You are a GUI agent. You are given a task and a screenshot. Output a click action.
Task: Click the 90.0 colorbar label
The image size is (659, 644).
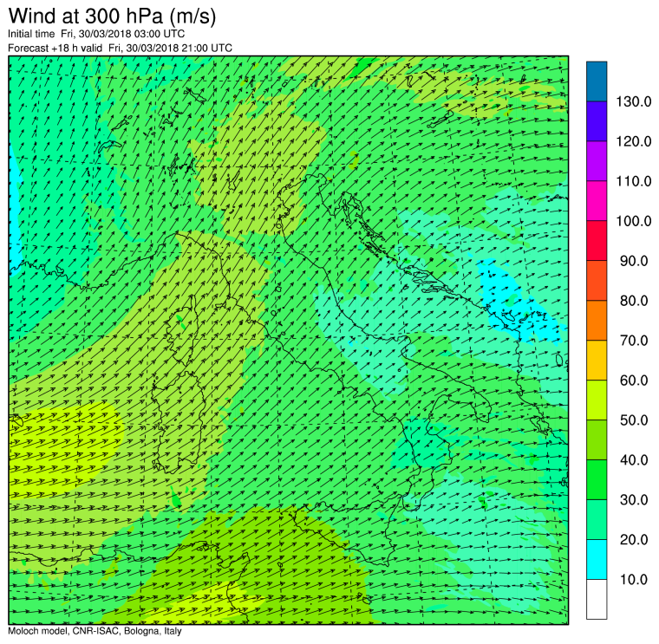[x=634, y=261]
